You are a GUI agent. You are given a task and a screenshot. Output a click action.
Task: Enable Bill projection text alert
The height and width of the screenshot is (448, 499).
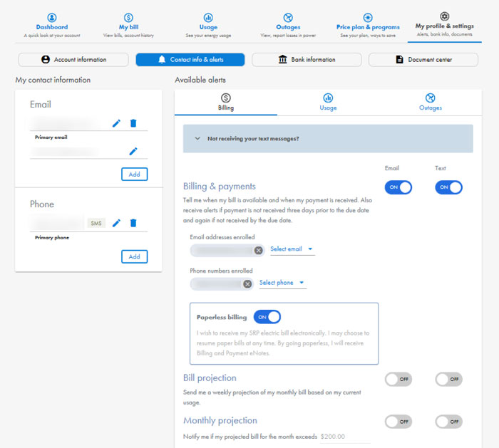coord(448,379)
